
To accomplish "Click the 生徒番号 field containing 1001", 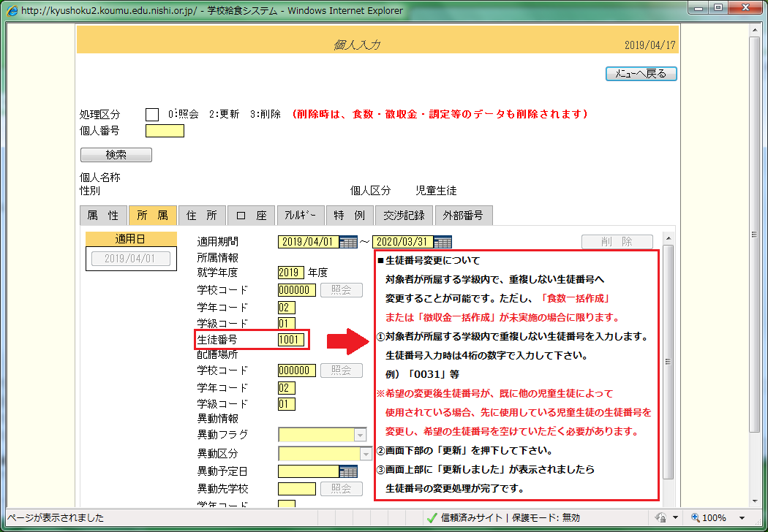I will pos(290,340).
